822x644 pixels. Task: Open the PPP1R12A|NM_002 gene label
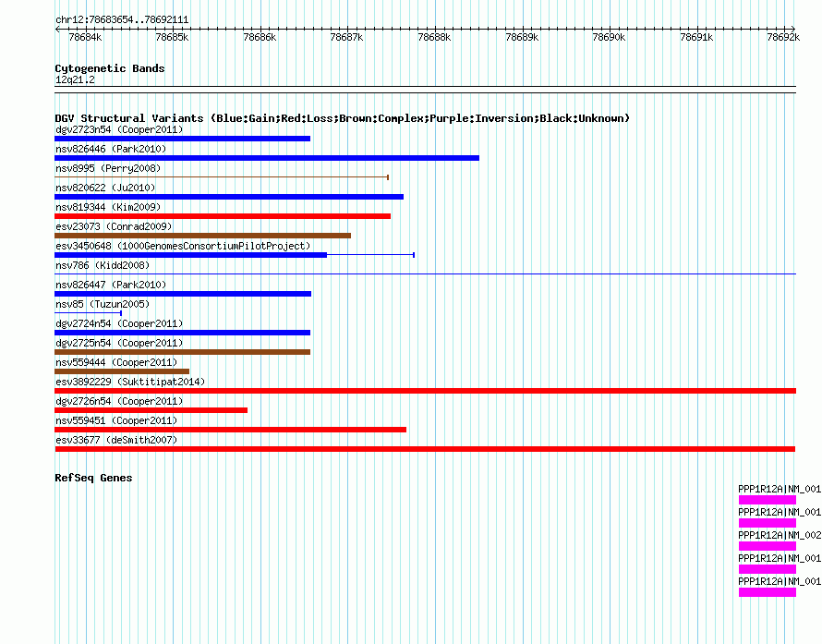pyautogui.click(x=780, y=535)
